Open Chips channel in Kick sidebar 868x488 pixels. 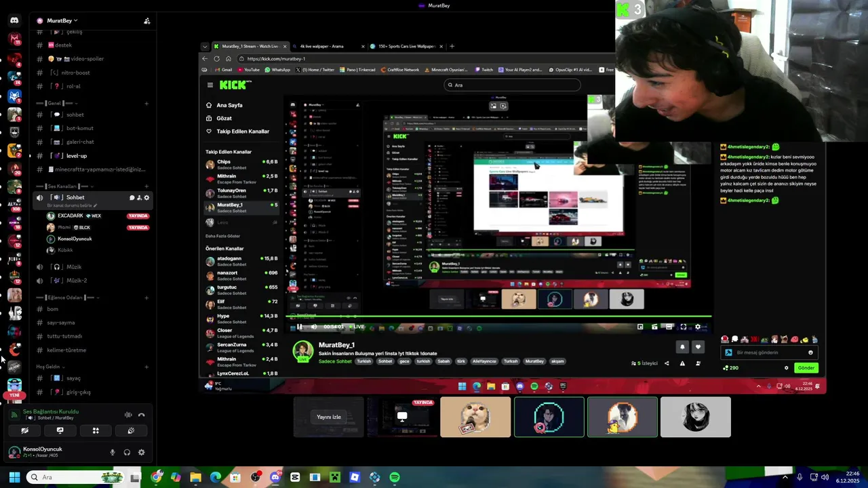(241, 164)
